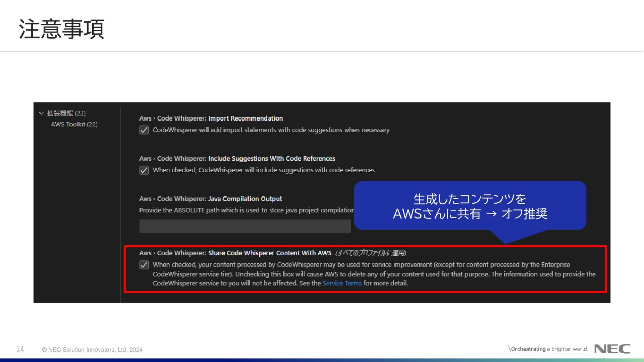Image resolution: width=644 pixels, height=362 pixels.
Task: Select AWS Toolkit (22) in settings tree
Action: [x=74, y=124]
